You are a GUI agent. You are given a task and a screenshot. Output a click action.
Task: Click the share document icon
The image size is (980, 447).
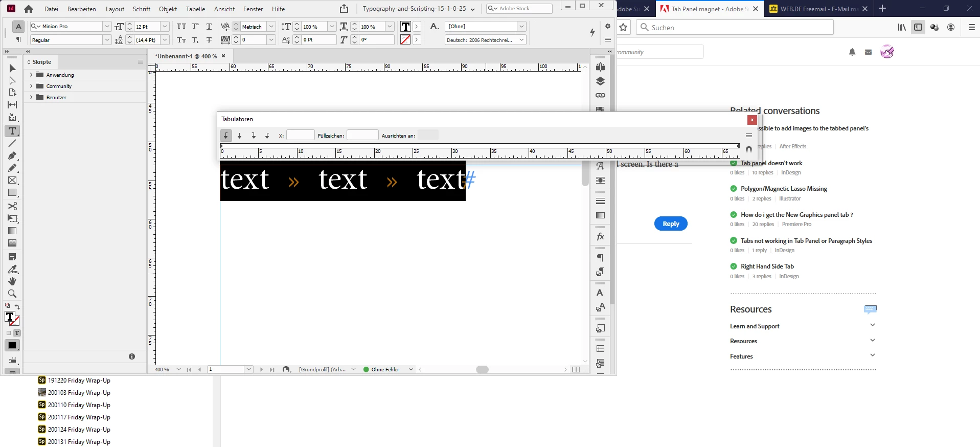[x=344, y=9]
